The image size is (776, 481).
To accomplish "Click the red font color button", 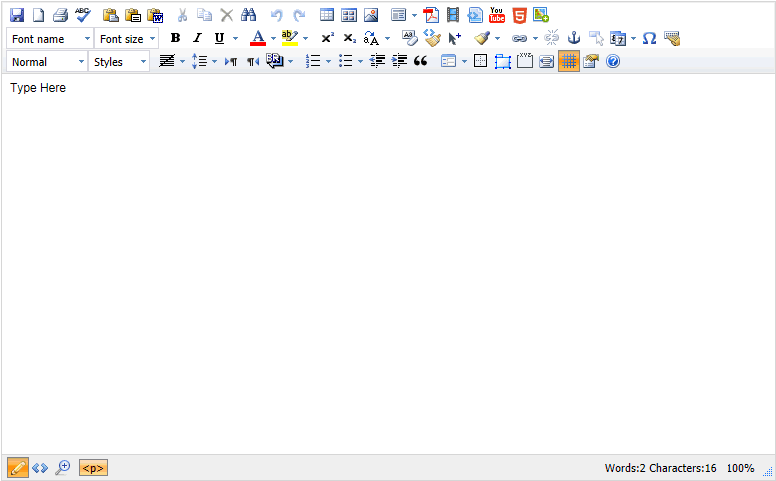I will click(x=257, y=38).
